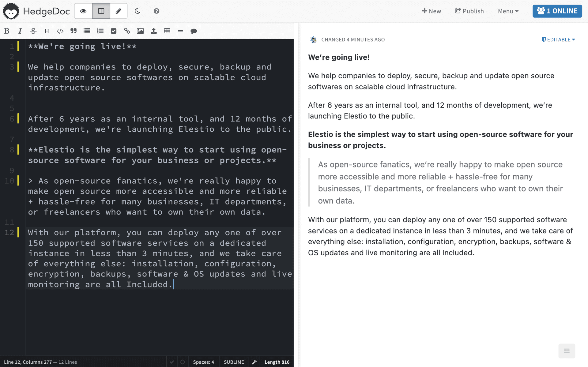Switch to preview-only view with the eye icon

(x=83, y=11)
